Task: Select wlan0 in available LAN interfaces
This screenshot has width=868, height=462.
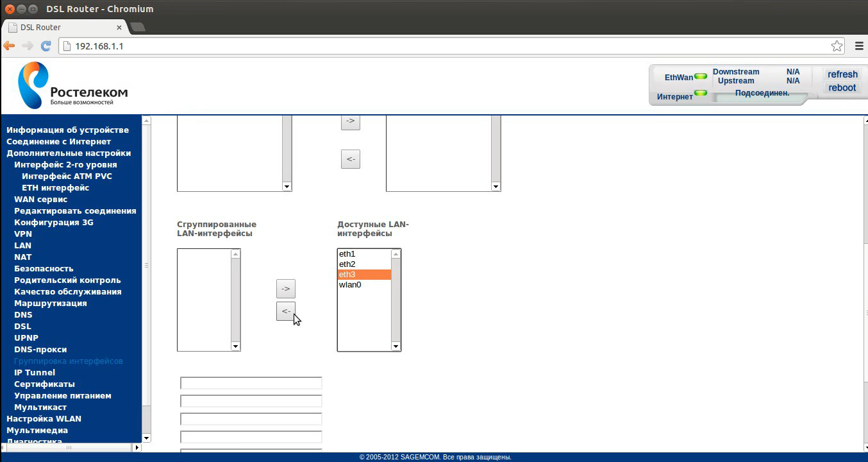Action: (x=364, y=285)
